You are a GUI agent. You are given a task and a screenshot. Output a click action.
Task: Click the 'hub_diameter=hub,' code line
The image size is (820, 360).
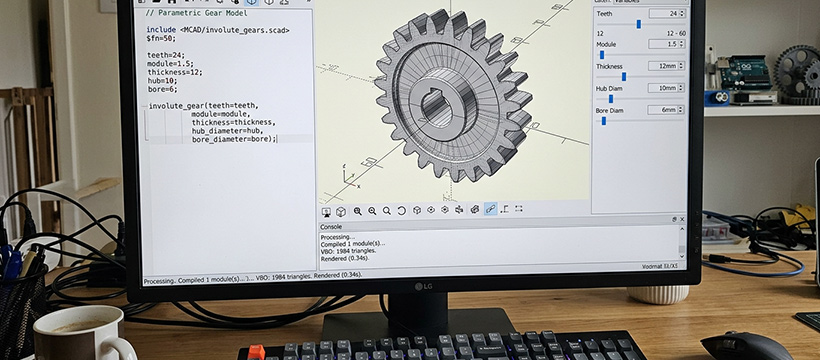point(227,131)
